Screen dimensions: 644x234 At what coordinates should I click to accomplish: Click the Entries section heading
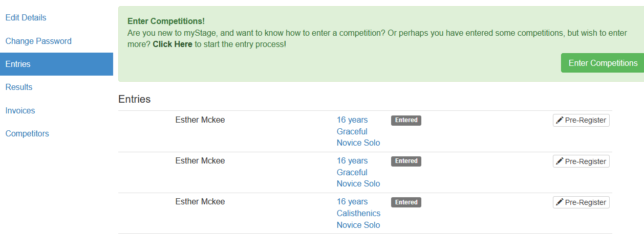tap(134, 99)
